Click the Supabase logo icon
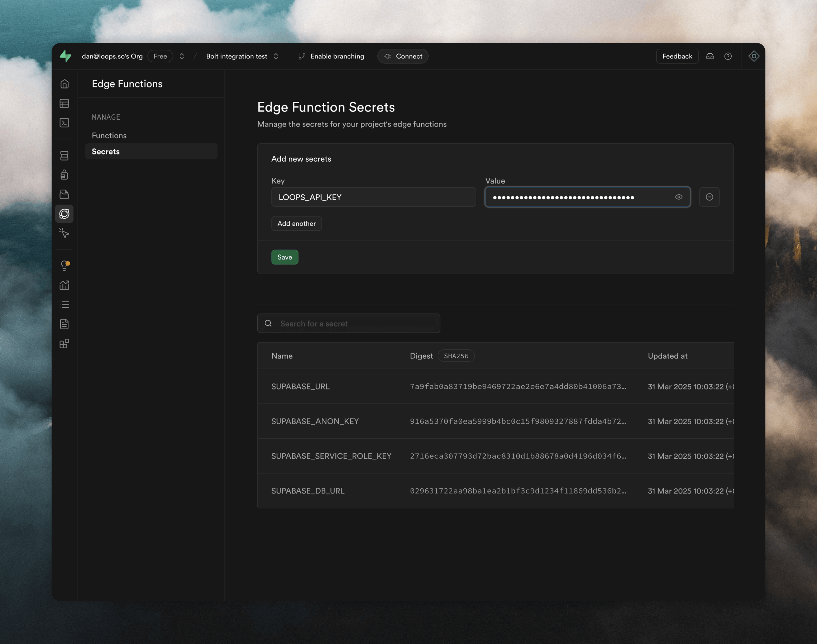This screenshot has height=644, width=817. [x=65, y=56]
